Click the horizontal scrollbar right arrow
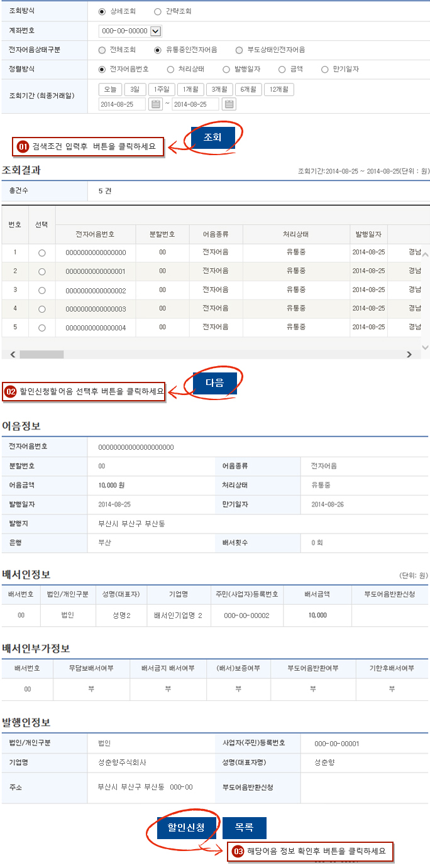The width and height of the screenshot is (430, 868). [x=409, y=355]
